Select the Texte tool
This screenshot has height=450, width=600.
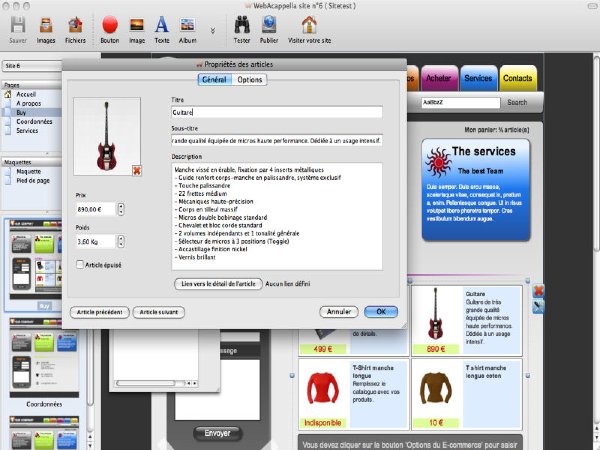click(x=162, y=25)
